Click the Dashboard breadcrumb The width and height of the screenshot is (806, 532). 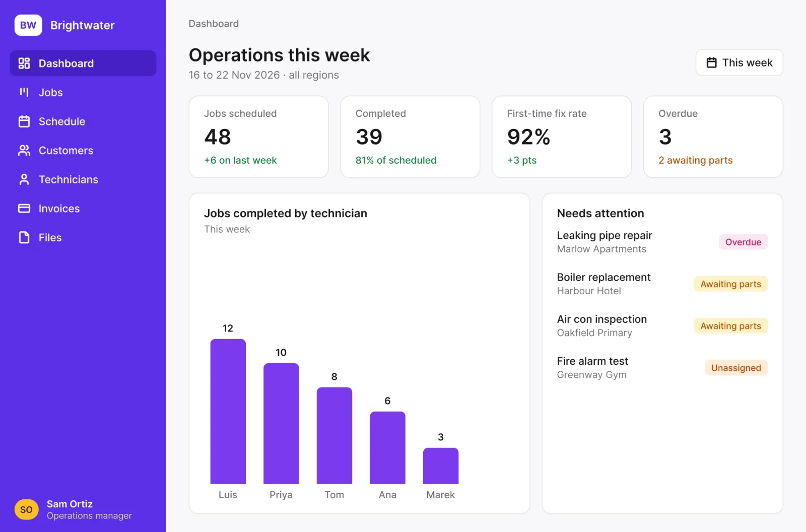click(x=214, y=24)
